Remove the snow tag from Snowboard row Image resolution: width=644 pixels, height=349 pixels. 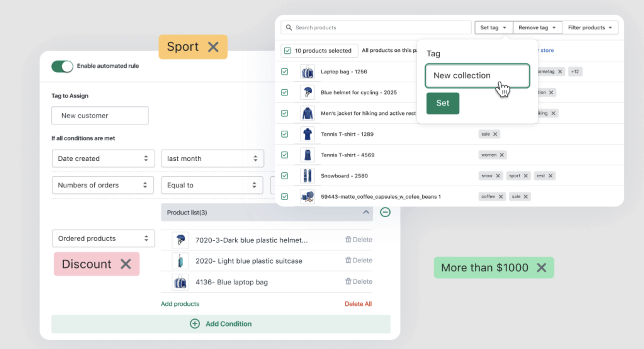[498, 176]
